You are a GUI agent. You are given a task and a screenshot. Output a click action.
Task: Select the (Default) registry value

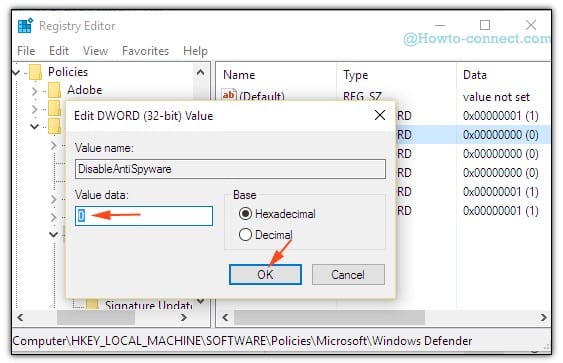click(262, 96)
